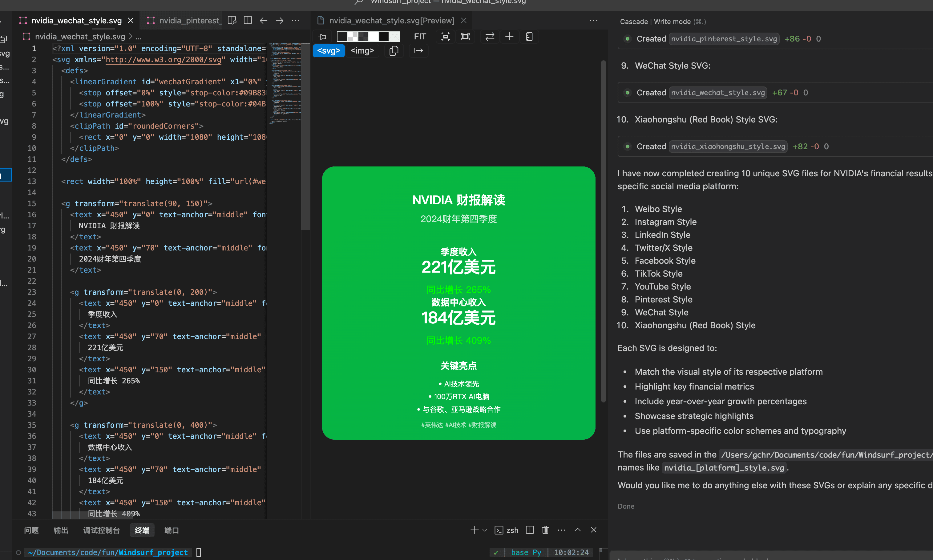Open preview pane more actions ellipsis

point(594,20)
